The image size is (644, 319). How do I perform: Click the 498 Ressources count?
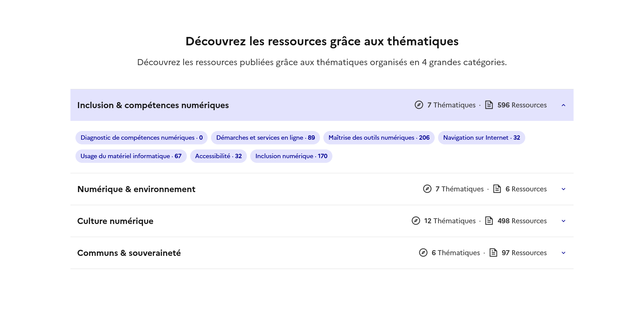(522, 221)
